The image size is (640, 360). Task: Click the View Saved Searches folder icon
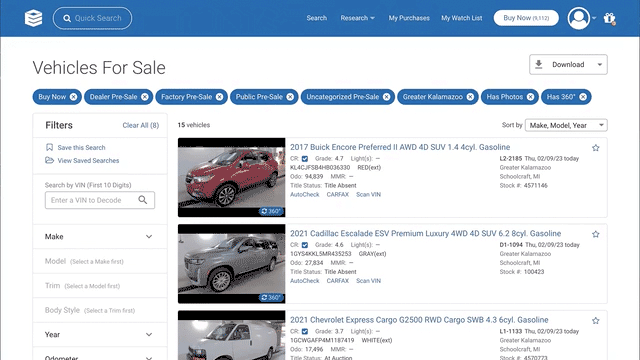[49, 160]
